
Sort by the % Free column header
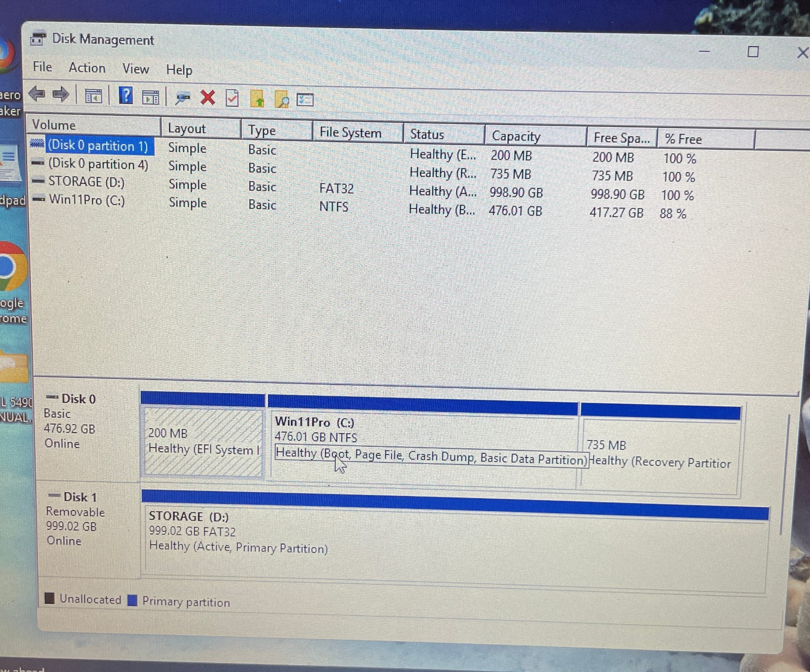[706, 139]
